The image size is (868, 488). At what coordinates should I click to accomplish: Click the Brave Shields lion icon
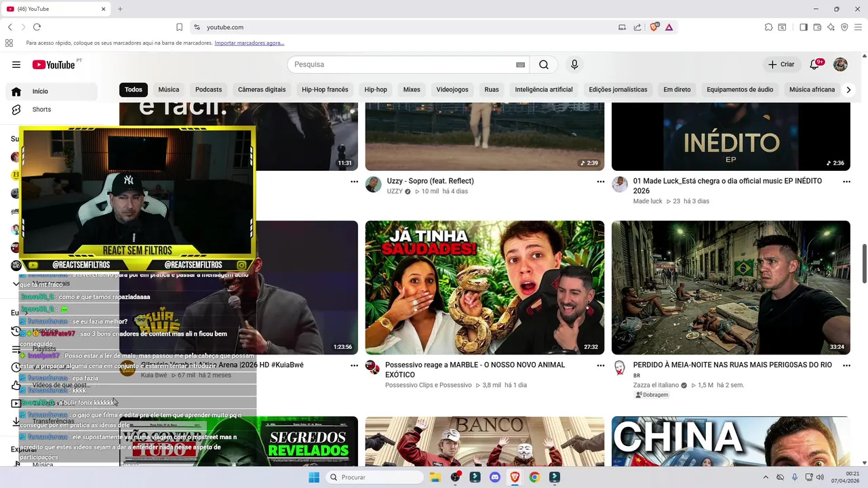pos(654,27)
